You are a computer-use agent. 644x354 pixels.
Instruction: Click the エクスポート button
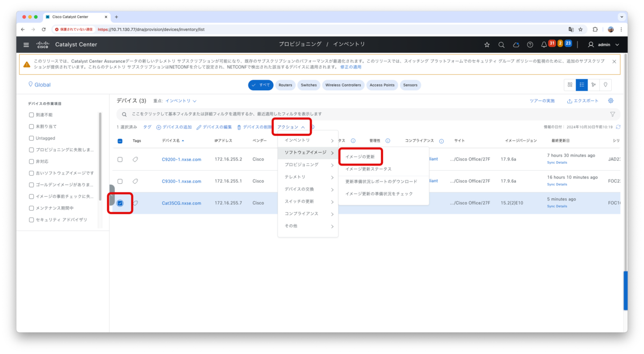583,100
